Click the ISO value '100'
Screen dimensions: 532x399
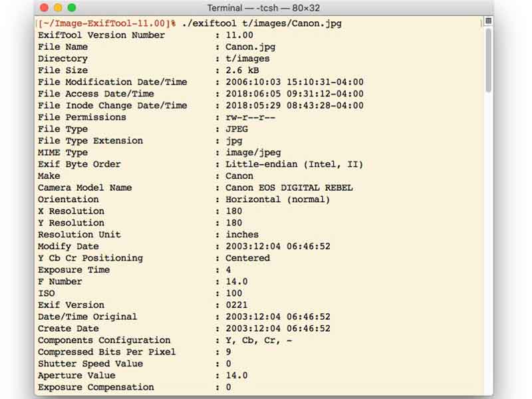pyautogui.click(x=234, y=293)
